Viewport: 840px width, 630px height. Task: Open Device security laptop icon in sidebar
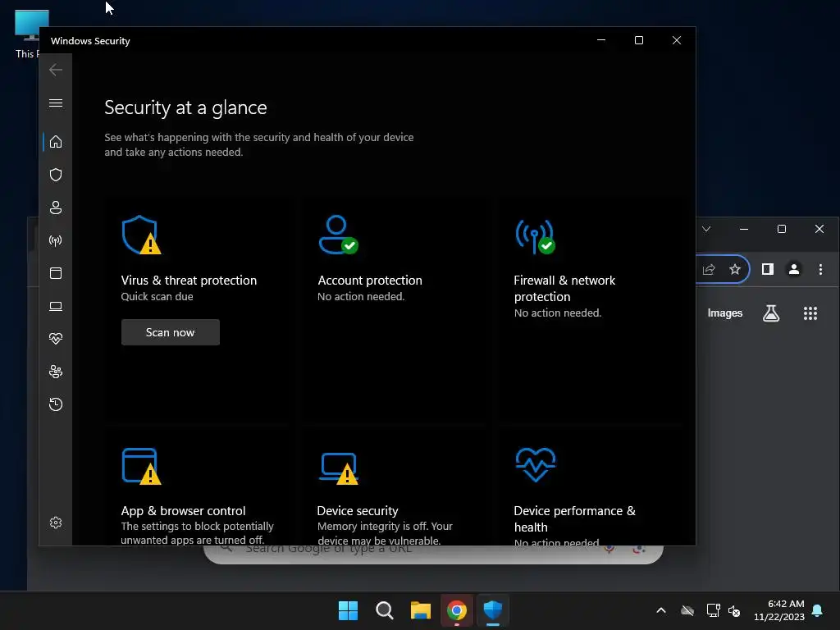point(56,306)
